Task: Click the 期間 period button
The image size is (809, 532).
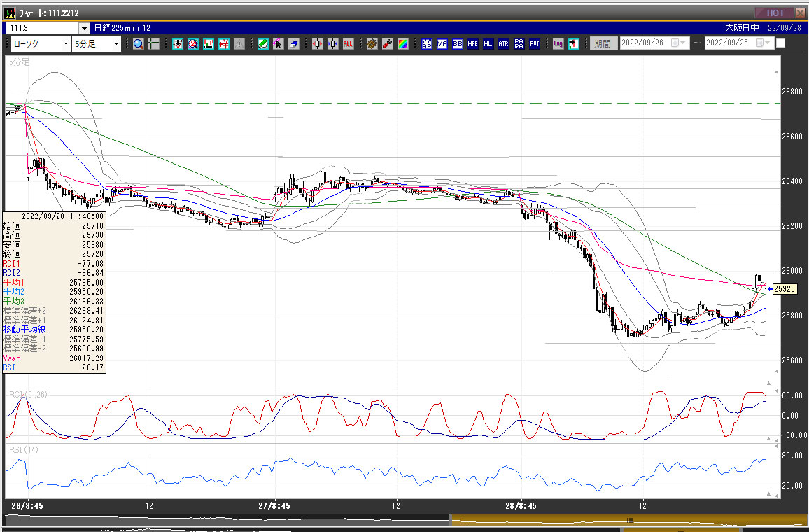Action: [x=603, y=44]
